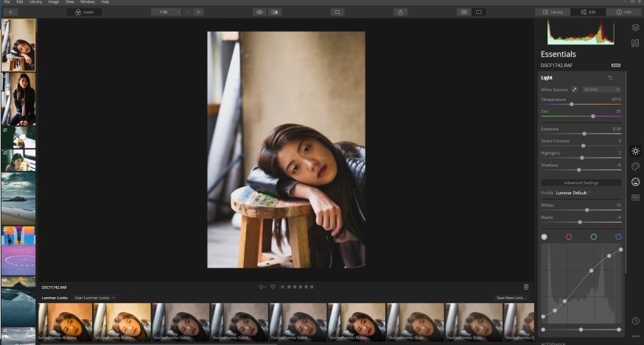This screenshot has height=345, width=644.
Task: Click the share export icon
Action: click(x=400, y=12)
